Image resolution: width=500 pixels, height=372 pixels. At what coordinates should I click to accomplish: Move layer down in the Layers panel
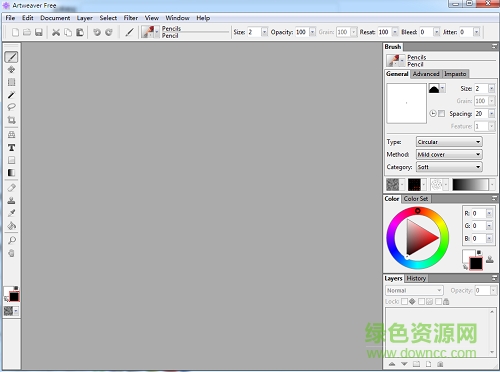(x=404, y=364)
